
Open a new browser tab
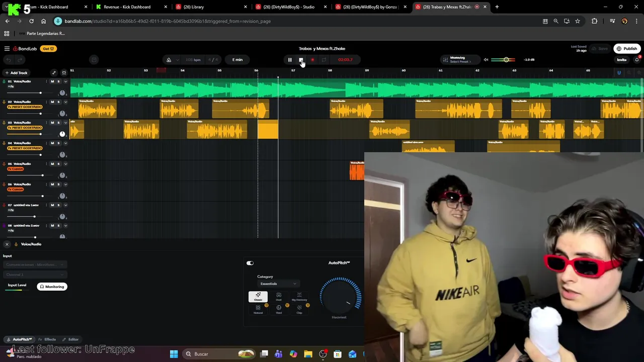[x=497, y=7]
